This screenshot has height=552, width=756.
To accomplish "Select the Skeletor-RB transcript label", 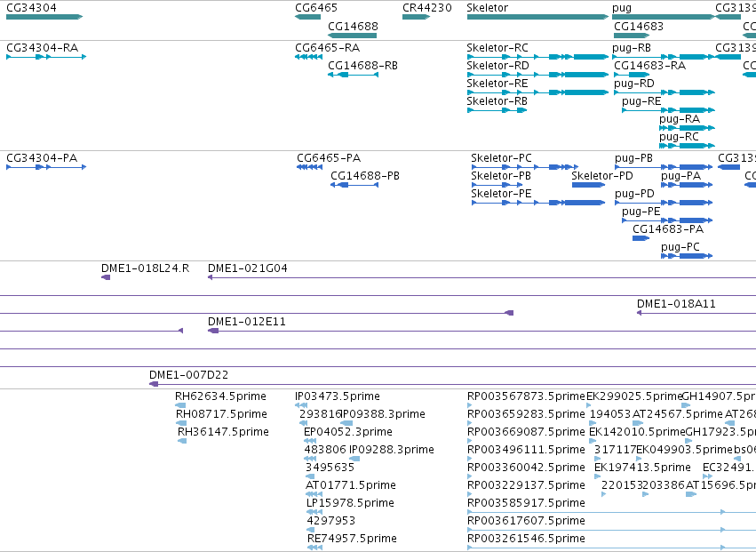I will [497, 101].
